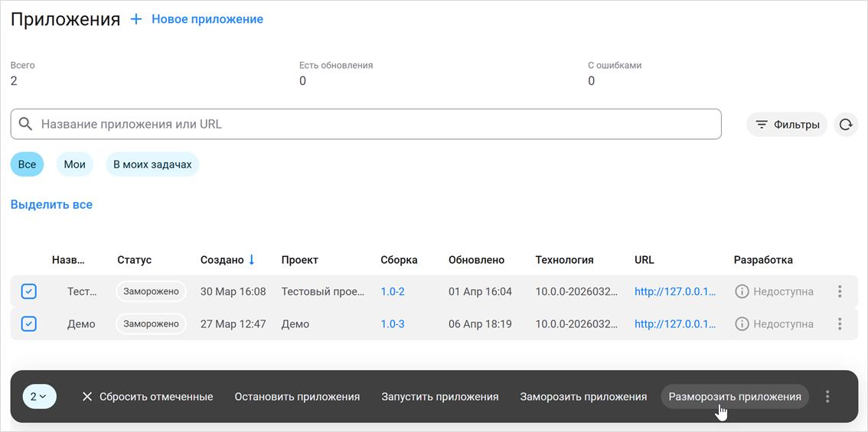Click the sort arrow next to Создано
Screen dimensions: 868x432
252,260
